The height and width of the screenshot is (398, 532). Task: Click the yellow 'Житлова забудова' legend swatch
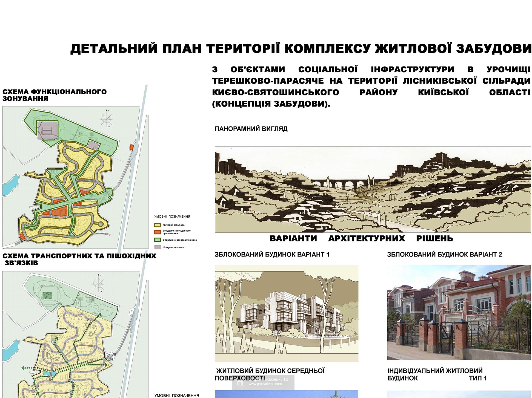(157, 225)
